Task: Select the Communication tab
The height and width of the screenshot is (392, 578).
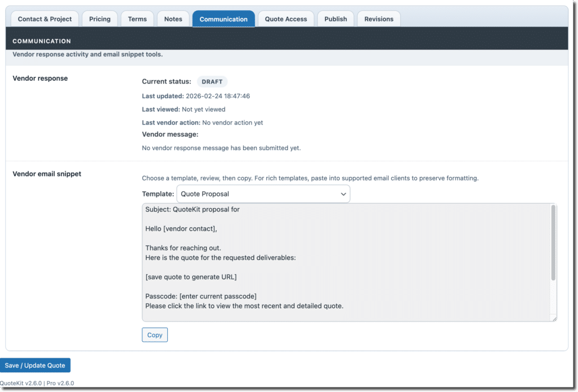Action: (x=224, y=19)
